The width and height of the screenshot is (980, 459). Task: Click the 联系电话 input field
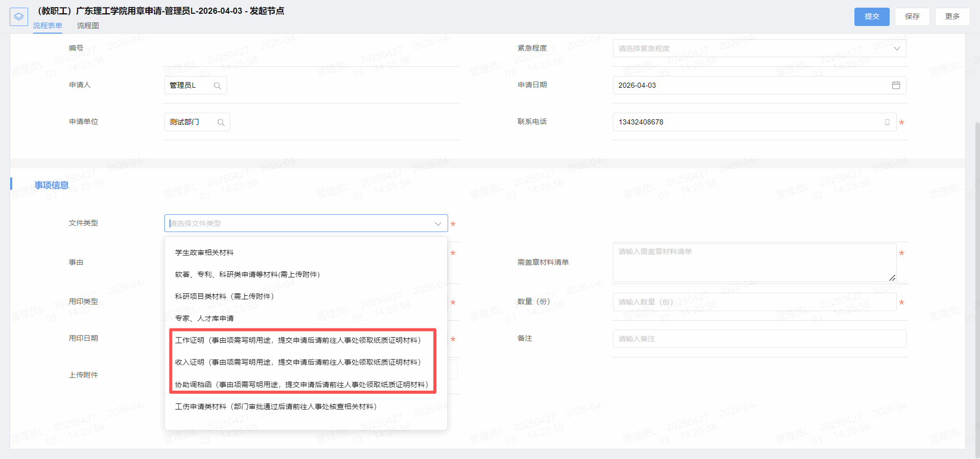coord(754,122)
